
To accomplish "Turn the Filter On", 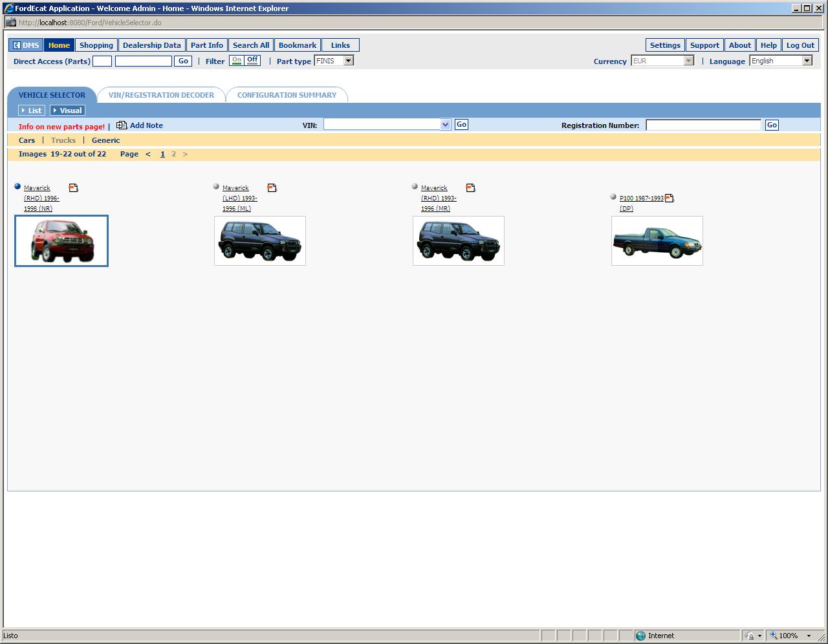I will pyautogui.click(x=237, y=61).
